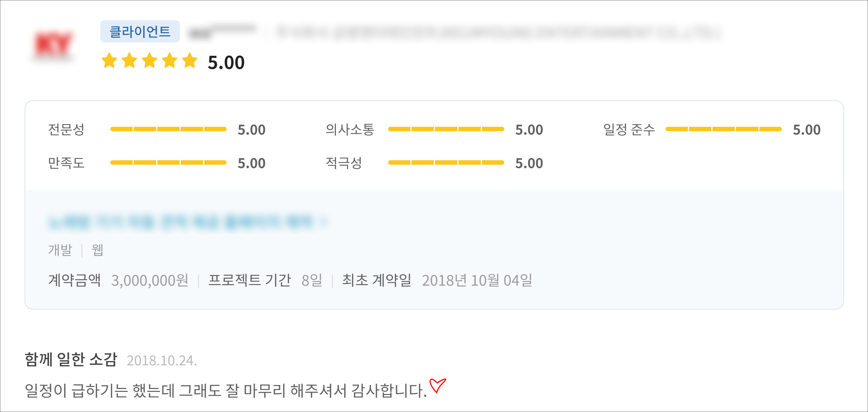Click the 3,000,000원 contract amount
This screenshot has width=868, height=412.
pos(150,280)
